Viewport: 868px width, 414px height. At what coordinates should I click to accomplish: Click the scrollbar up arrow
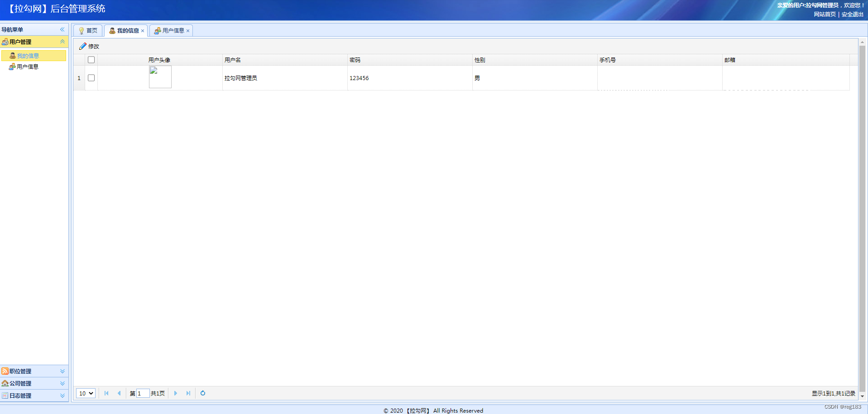pos(862,42)
